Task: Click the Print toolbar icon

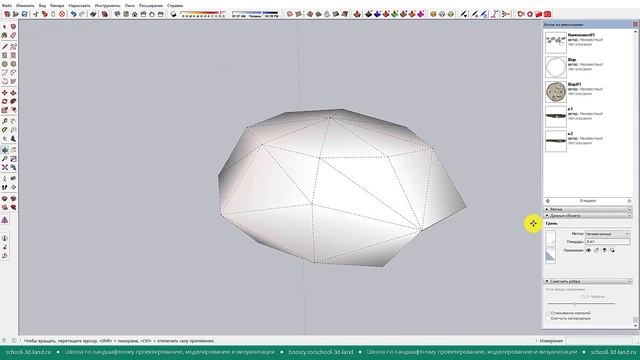Action: pyautogui.click(x=93, y=14)
